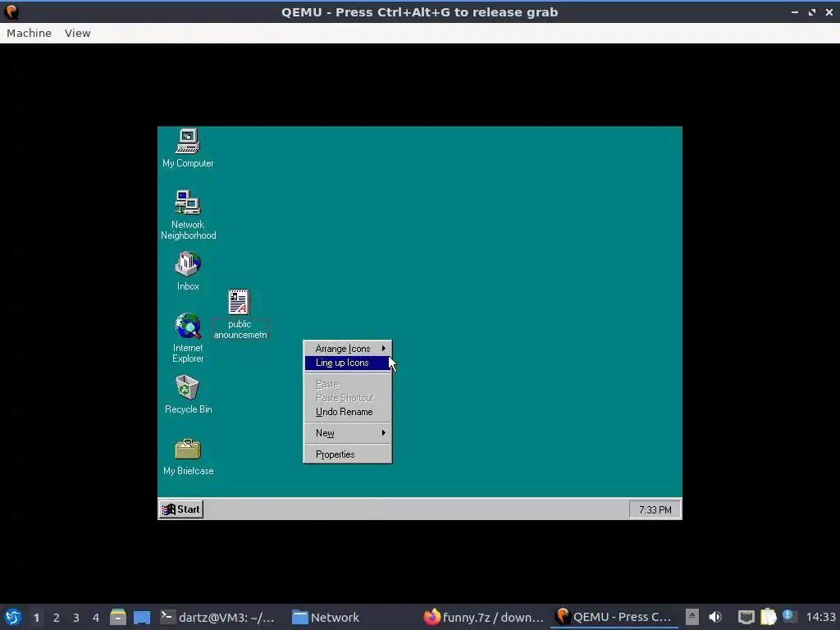The width and height of the screenshot is (840, 630).
Task: Open the My Computer desktop icon
Action: (x=188, y=148)
